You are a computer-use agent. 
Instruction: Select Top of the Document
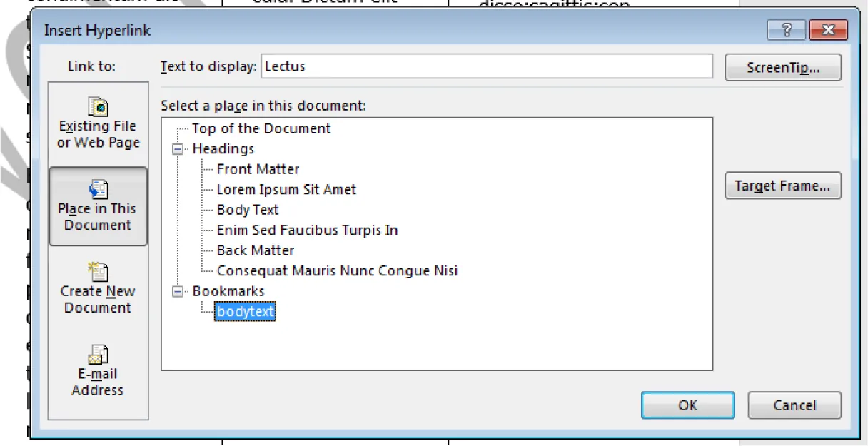click(x=260, y=128)
